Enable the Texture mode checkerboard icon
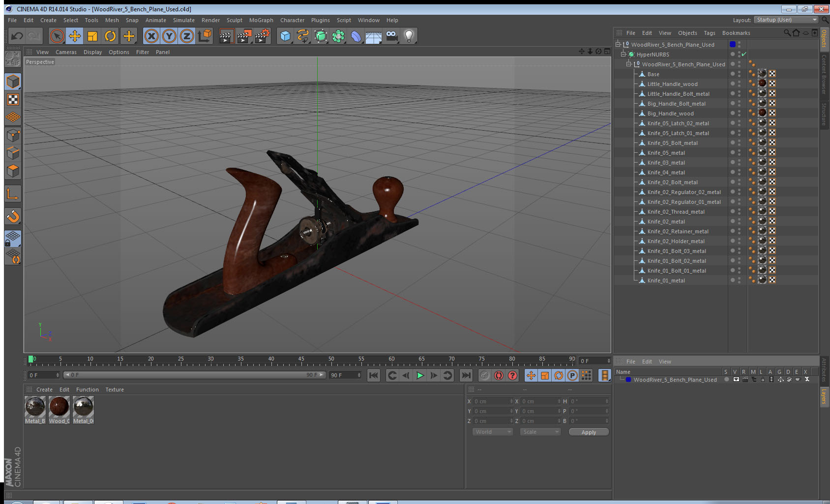 tap(13, 100)
